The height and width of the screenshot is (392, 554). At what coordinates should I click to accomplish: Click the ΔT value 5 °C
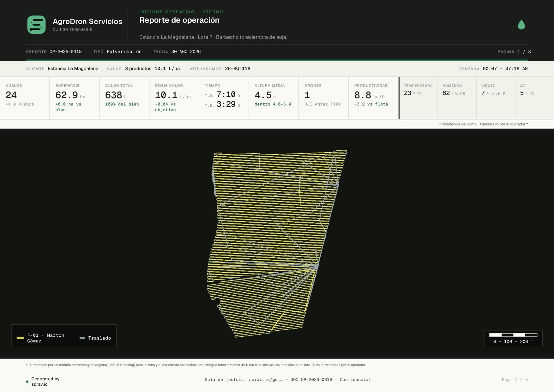(527, 93)
